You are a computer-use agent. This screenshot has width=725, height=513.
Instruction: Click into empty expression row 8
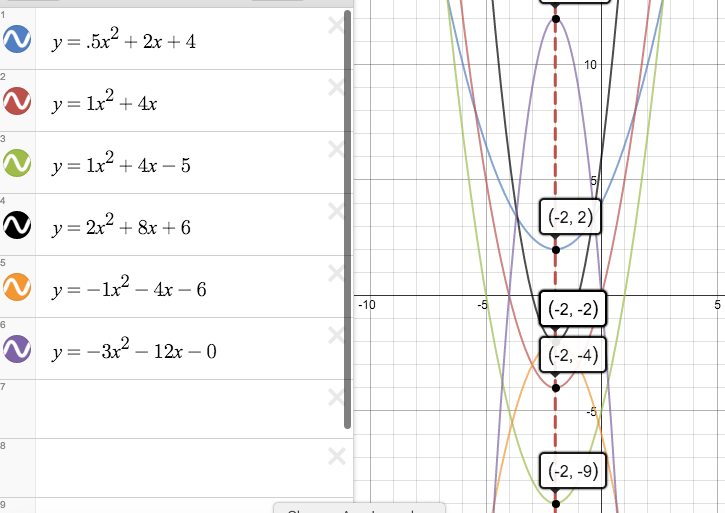click(x=190, y=469)
